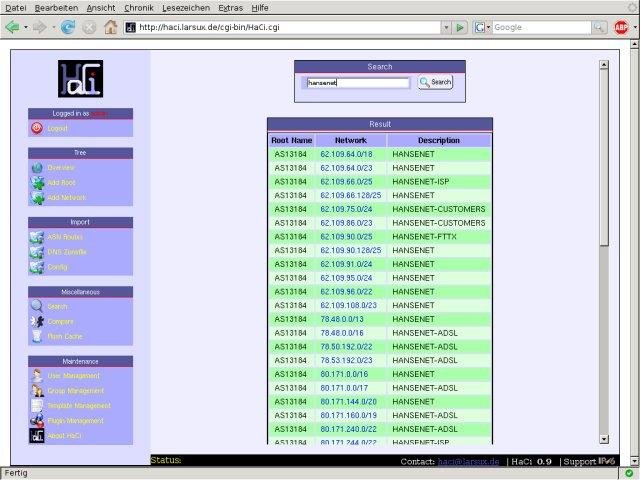
Task: Go back with the browser back arrow
Action: click(x=12, y=27)
